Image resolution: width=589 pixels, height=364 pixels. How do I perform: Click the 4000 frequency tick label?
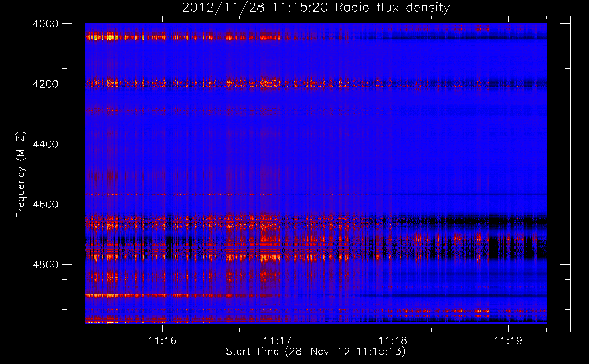[46, 24]
